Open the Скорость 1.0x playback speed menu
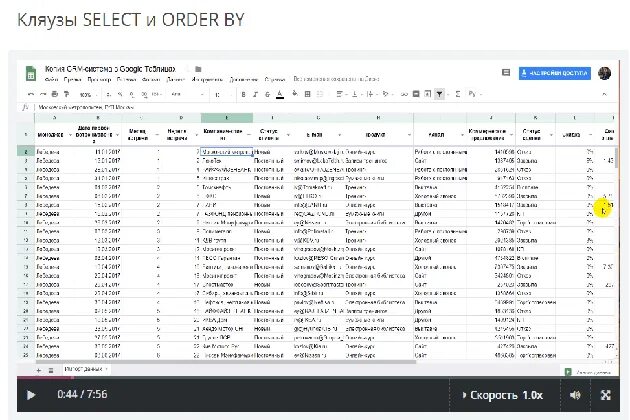The image size is (630, 420). (x=503, y=395)
